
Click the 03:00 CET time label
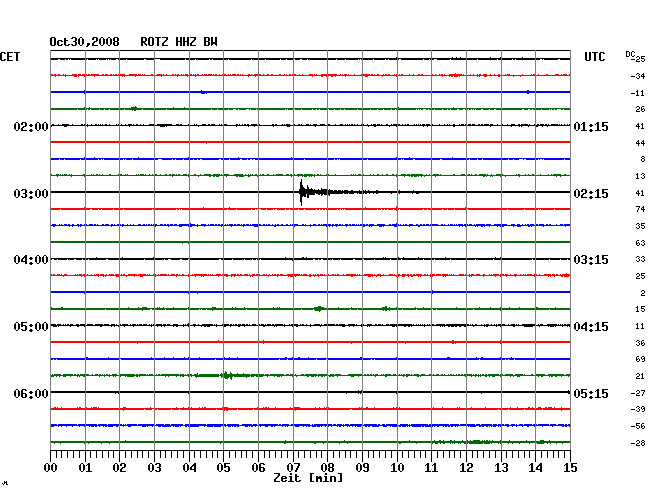coord(31,194)
